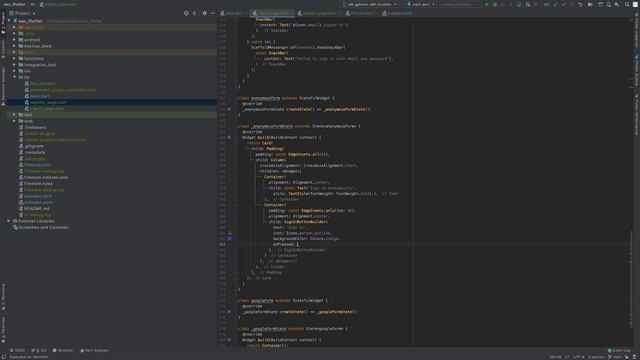Viewport: 640px width, 360px height.
Task: Open the Favorites side tool window
Action: pos(3,329)
